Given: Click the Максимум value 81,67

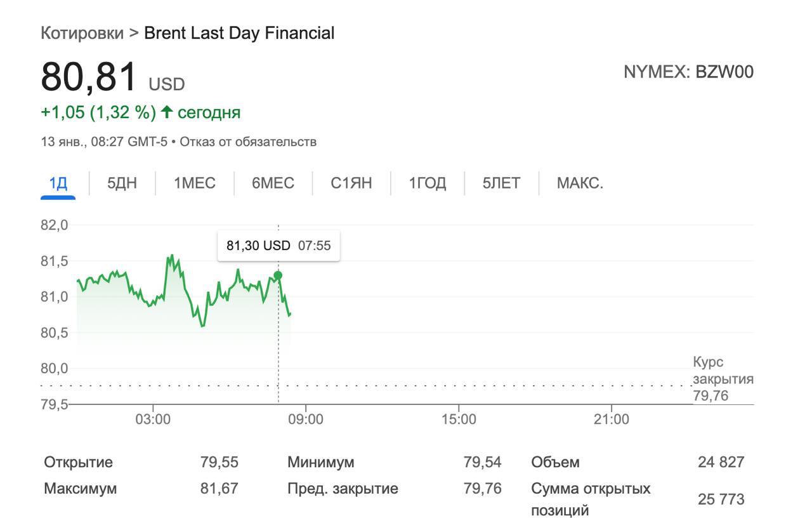Looking at the screenshot, I should 219,489.
